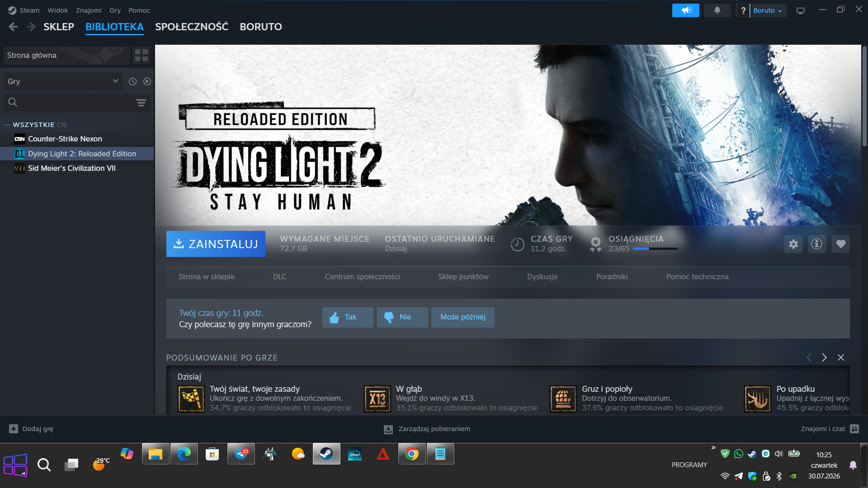The height and width of the screenshot is (488, 868).
Task: Dismiss the post-game summary section
Action: tap(840, 357)
